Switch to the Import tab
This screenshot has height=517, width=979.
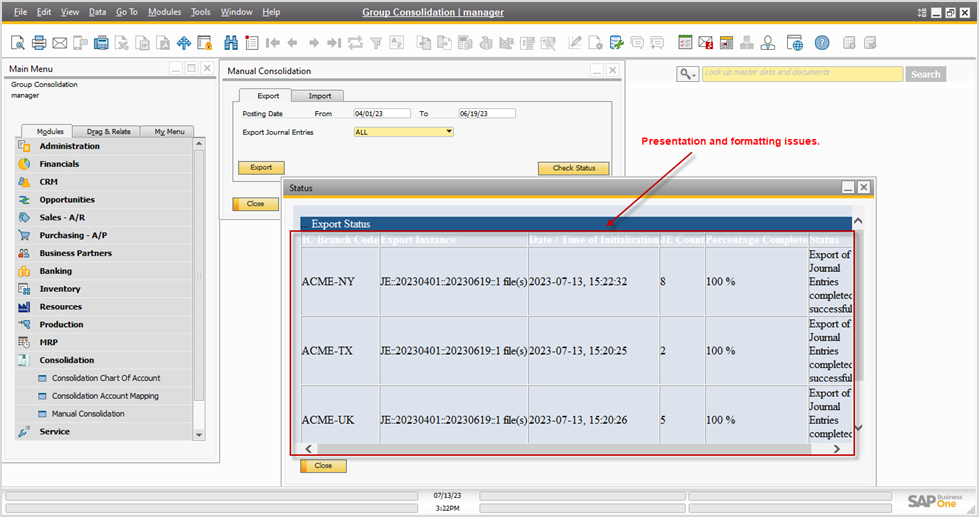(319, 96)
